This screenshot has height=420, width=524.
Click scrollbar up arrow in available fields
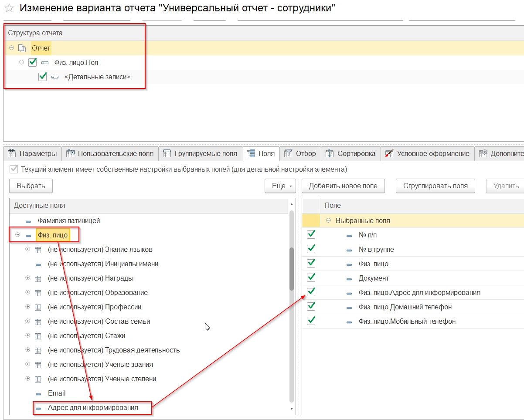tap(292, 204)
